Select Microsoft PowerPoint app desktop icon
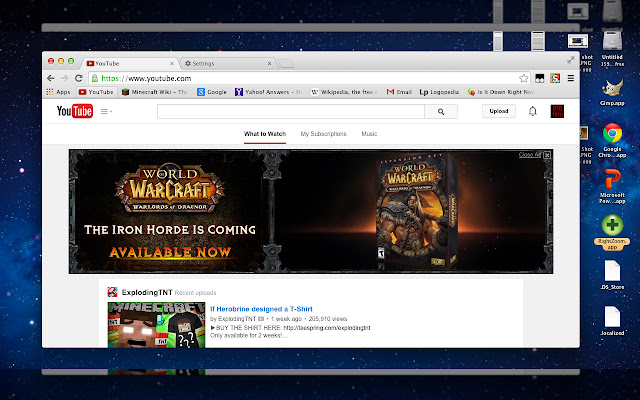 pos(612,186)
